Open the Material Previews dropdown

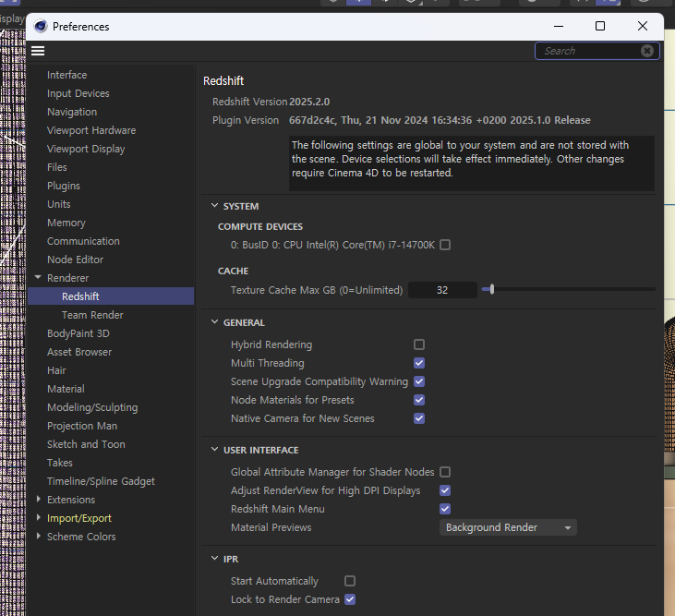point(508,527)
